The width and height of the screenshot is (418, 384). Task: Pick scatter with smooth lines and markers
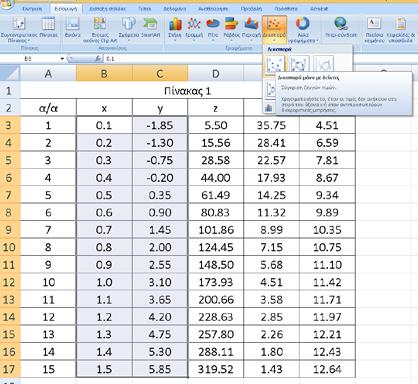[x=298, y=64]
